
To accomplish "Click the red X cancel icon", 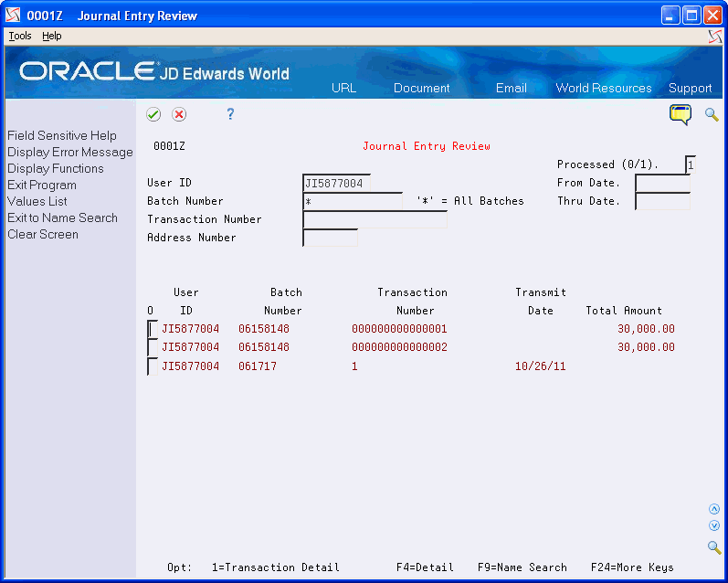I will (x=179, y=114).
